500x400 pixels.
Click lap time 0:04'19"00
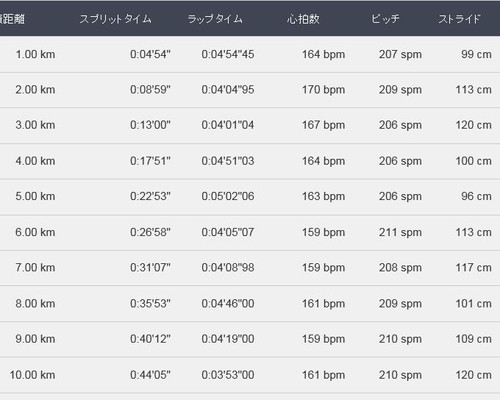pyautogui.click(x=228, y=339)
